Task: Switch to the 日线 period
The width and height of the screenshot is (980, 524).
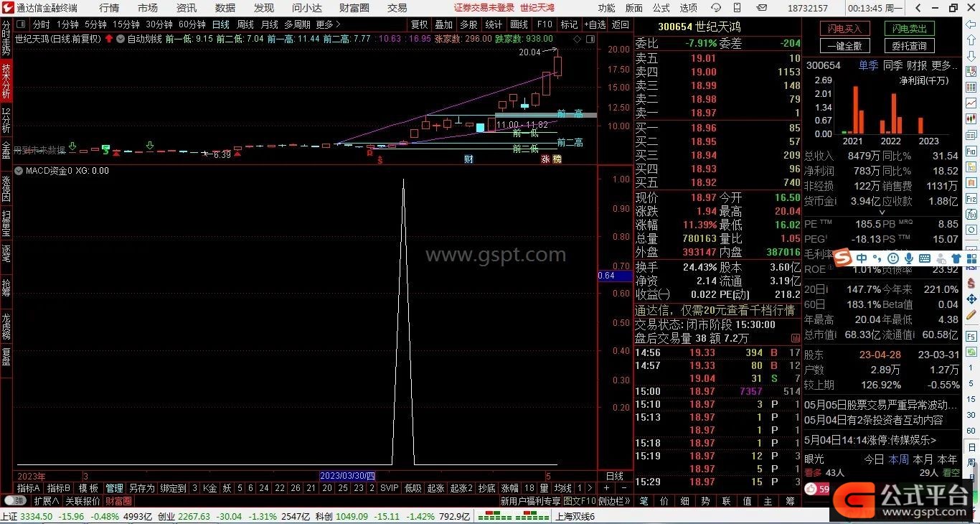Action: point(220,24)
